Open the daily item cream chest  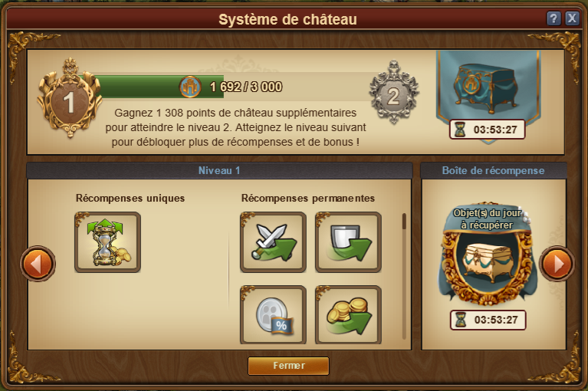point(487,264)
